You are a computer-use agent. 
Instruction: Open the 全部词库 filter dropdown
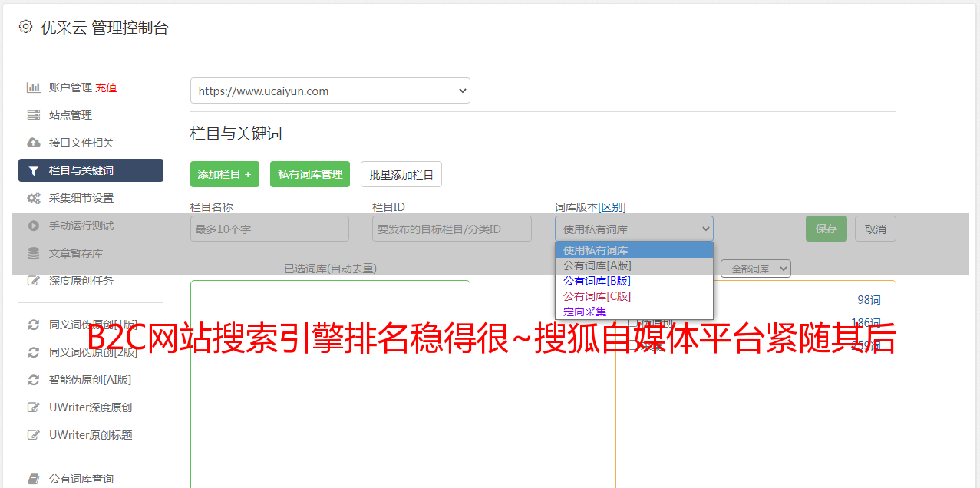pos(756,269)
